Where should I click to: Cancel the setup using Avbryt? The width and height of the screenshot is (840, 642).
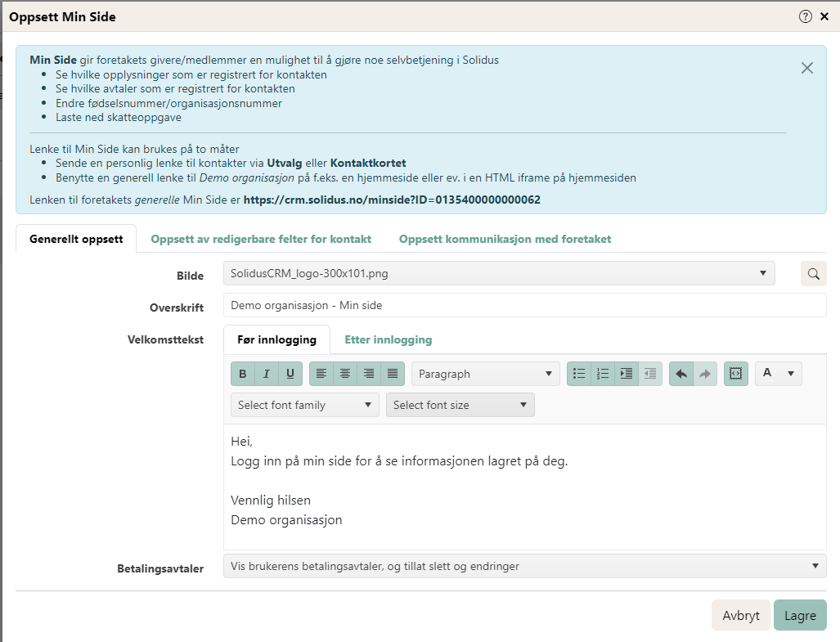point(741,615)
